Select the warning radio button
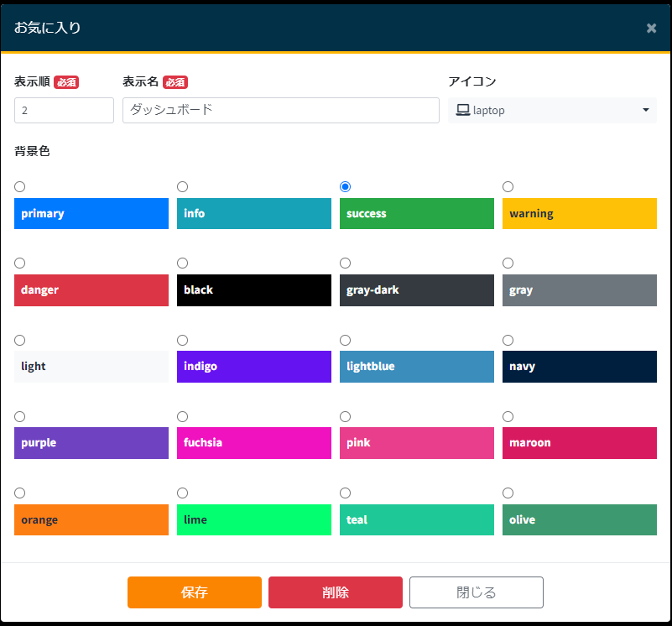 (x=508, y=186)
